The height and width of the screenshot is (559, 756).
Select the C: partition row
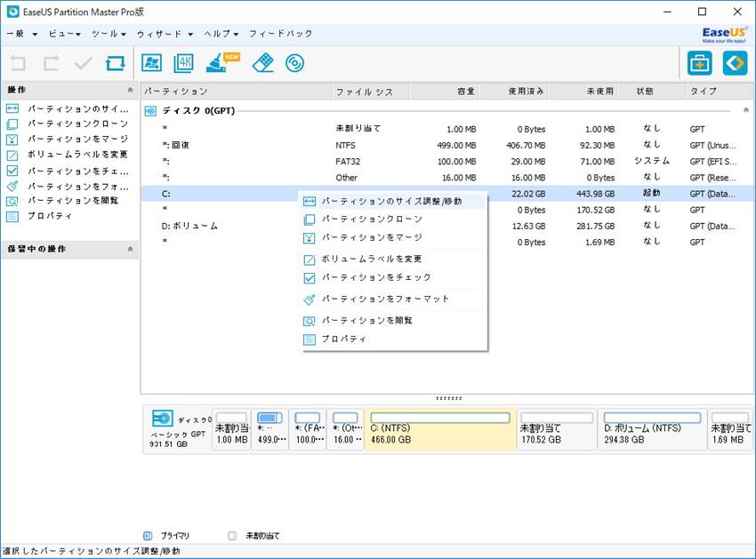[447, 194]
